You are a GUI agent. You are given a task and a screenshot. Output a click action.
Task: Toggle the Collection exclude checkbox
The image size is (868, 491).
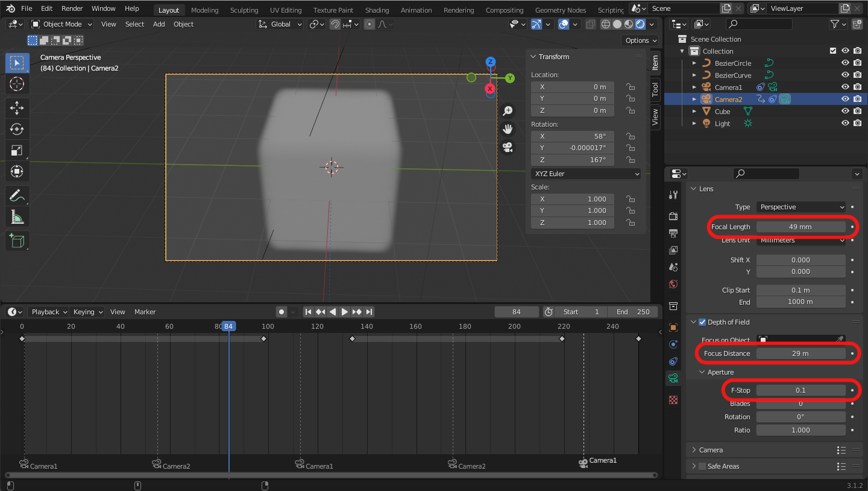(833, 51)
